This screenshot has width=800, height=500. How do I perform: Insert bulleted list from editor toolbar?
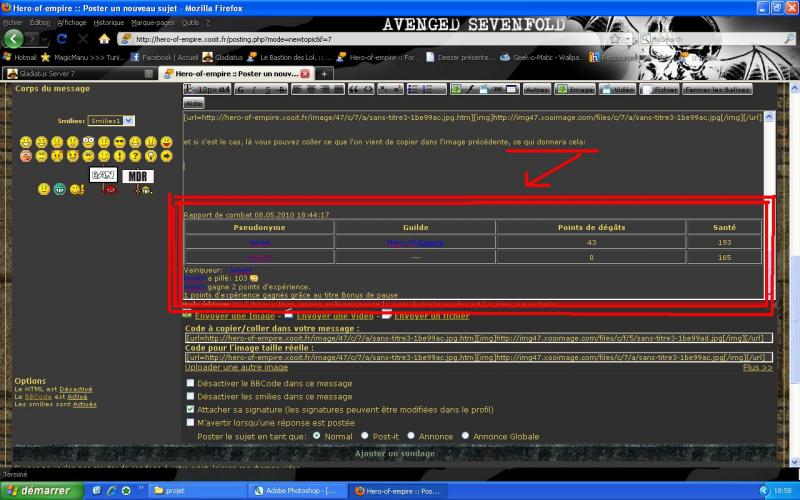pos(413,89)
